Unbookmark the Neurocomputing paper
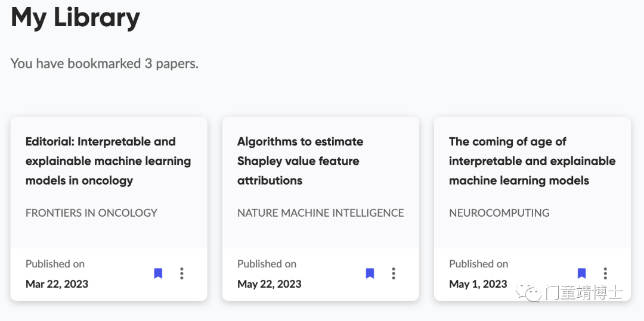Image resolution: width=644 pixels, height=321 pixels. pyautogui.click(x=581, y=273)
